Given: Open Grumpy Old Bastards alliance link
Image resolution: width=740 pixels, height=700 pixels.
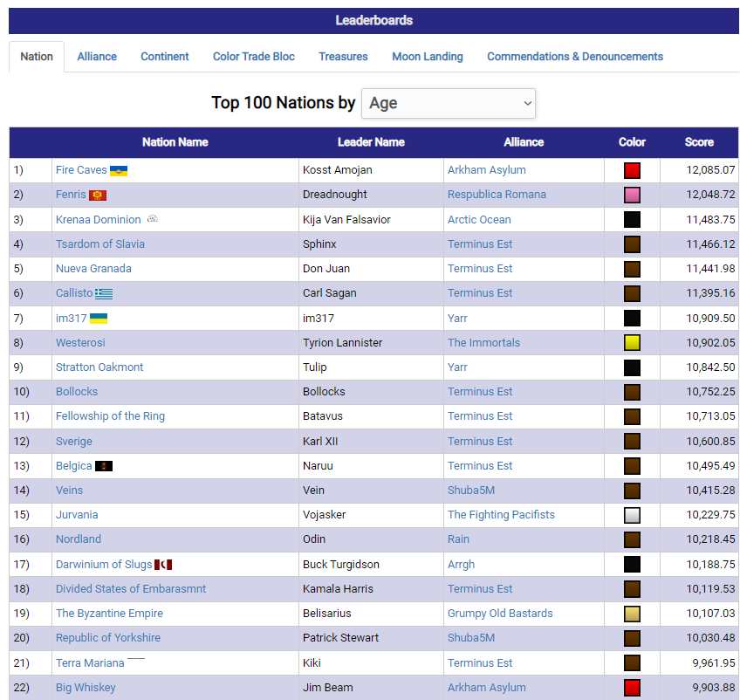Looking at the screenshot, I should (500, 614).
